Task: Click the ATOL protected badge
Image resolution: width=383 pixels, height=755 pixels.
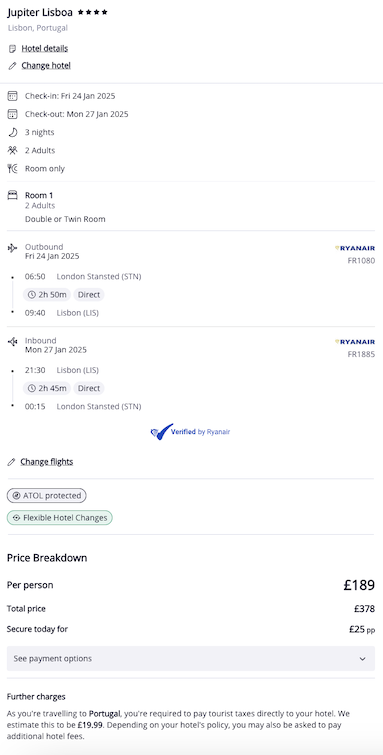Action: tap(47, 495)
